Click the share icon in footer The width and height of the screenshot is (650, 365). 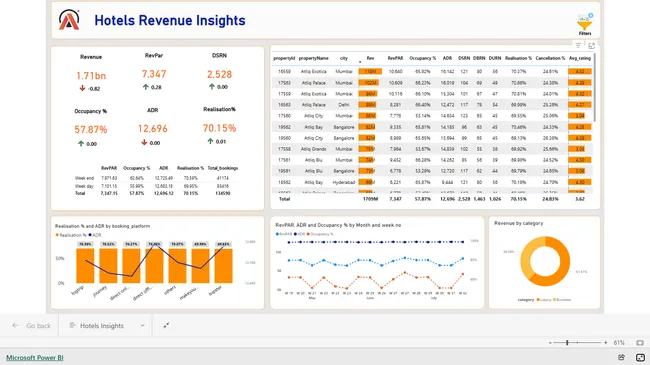621,357
